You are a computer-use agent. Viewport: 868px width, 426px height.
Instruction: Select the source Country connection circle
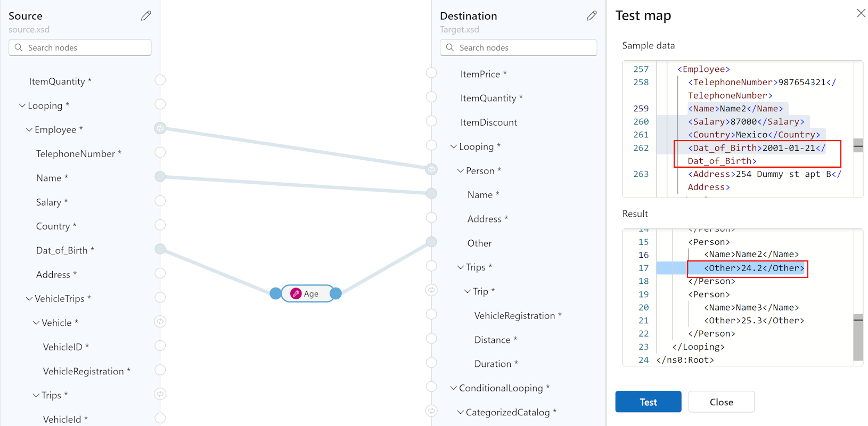[x=160, y=225]
